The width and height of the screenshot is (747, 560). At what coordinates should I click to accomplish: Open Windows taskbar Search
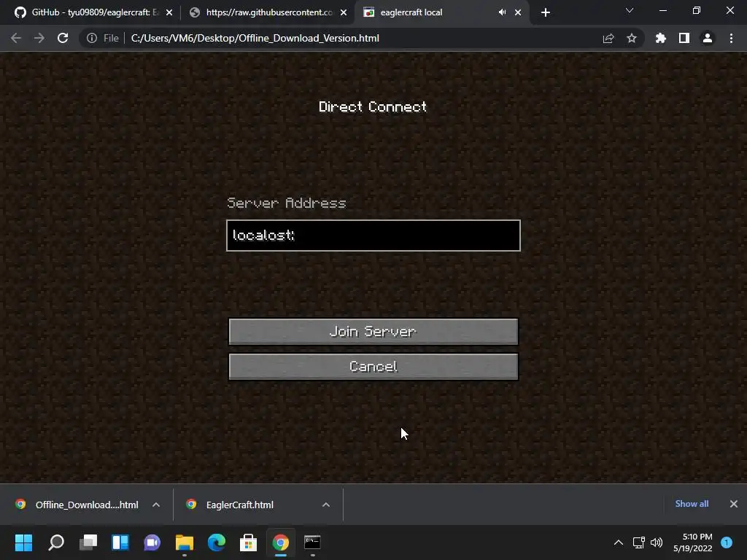56,542
